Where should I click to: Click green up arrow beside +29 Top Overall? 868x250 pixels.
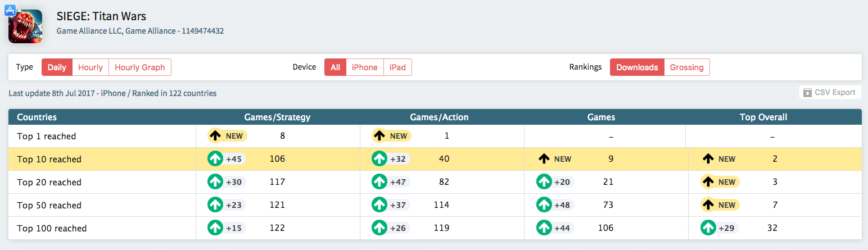708,228
